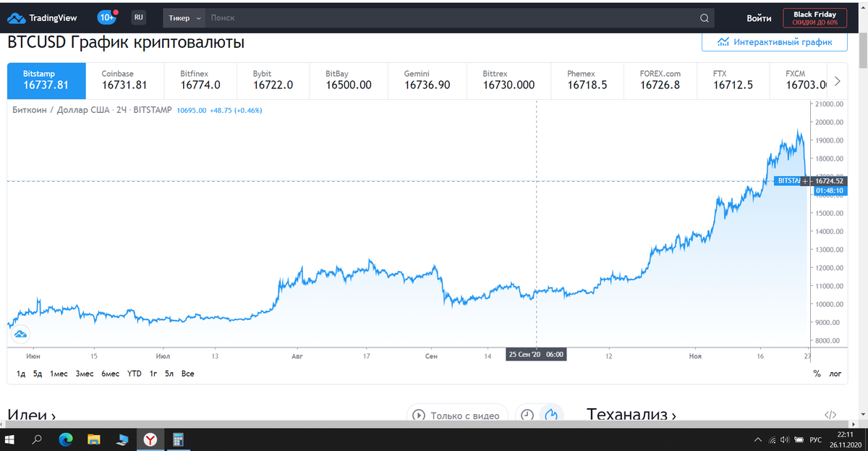Set chart range to YTD
The width and height of the screenshot is (868, 451).
point(135,374)
